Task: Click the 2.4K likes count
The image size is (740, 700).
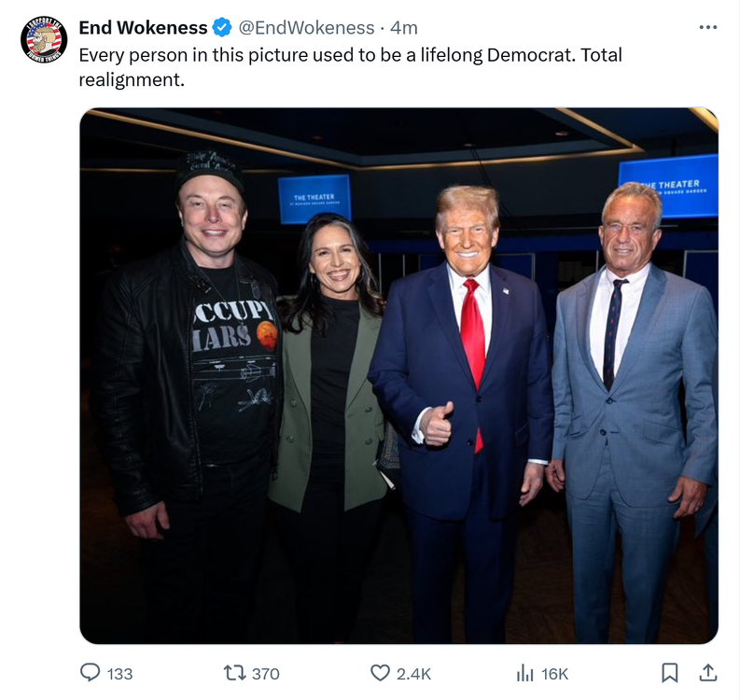Action: click(x=414, y=673)
